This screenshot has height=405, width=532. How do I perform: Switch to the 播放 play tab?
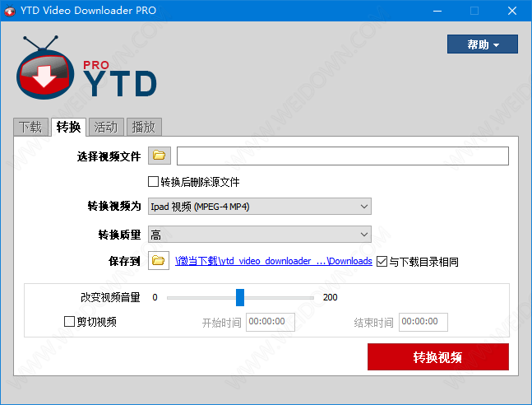pyautogui.click(x=144, y=127)
